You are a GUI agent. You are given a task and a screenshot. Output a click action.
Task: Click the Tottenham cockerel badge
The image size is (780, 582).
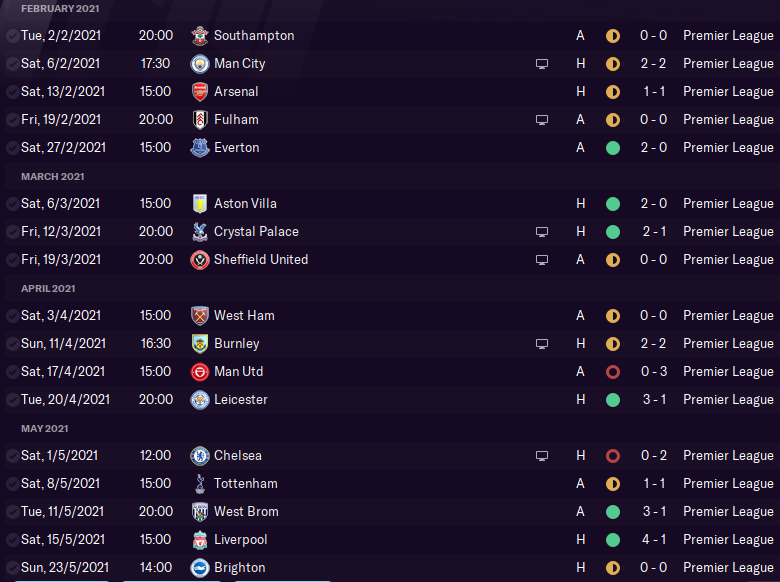[200, 484]
